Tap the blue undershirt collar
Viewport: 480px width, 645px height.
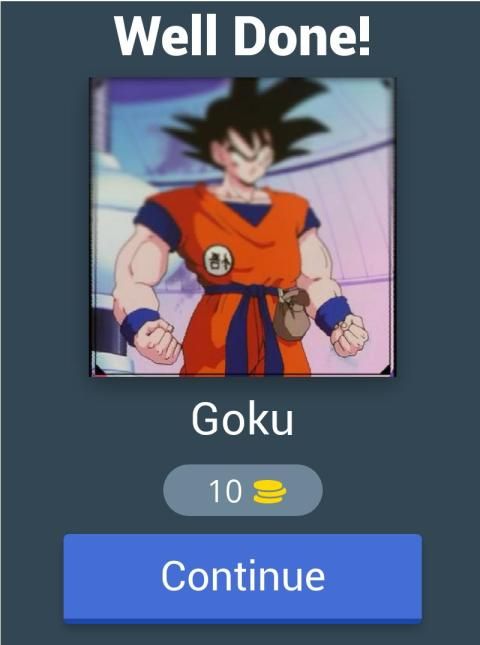coord(249,212)
